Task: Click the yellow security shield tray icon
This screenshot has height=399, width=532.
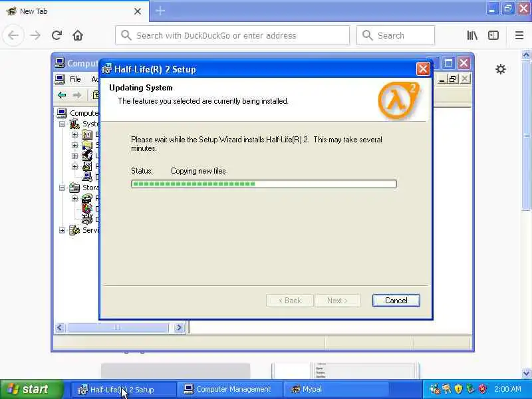Action: coord(458,389)
